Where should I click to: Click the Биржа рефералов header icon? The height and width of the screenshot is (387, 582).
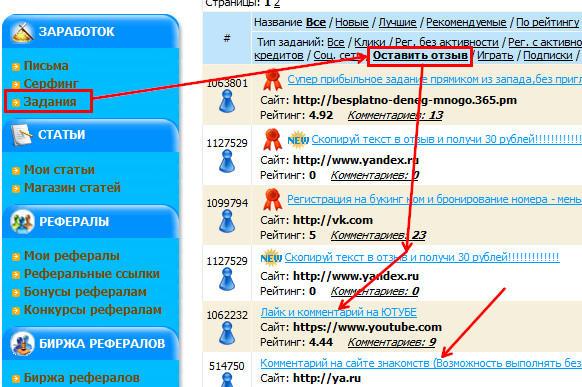point(23,344)
